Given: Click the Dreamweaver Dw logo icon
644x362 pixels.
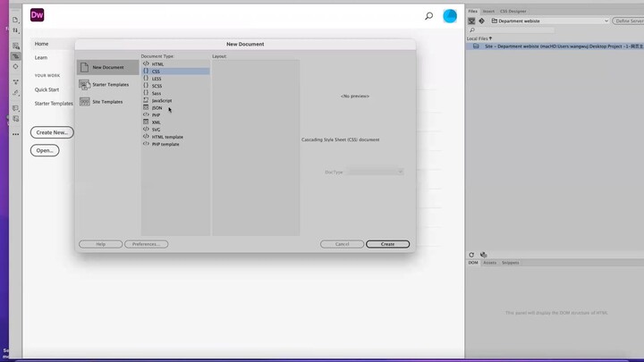Looking at the screenshot, I should tap(37, 15).
